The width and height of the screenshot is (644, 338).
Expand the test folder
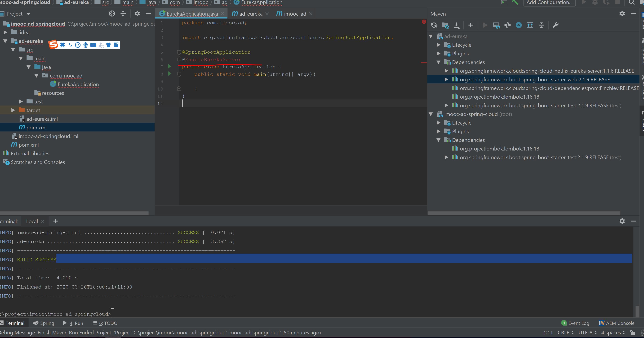click(x=21, y=102)
